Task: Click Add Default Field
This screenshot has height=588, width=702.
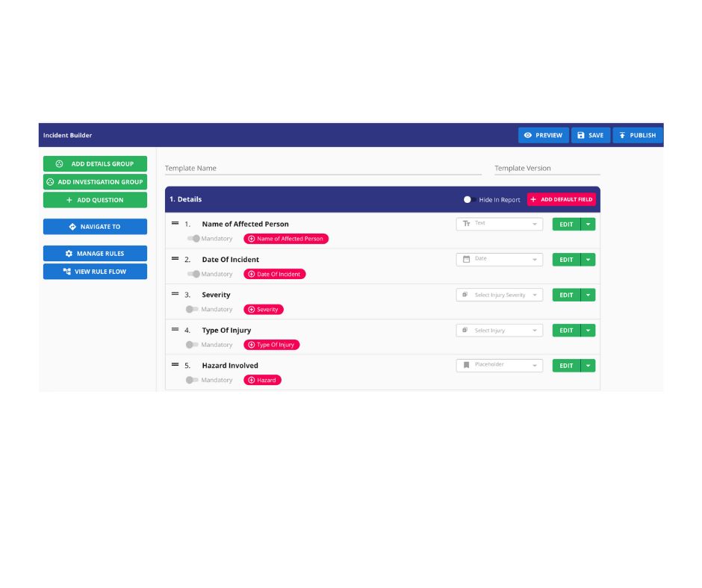Action: pyautogui.click(x=561, y=199)
